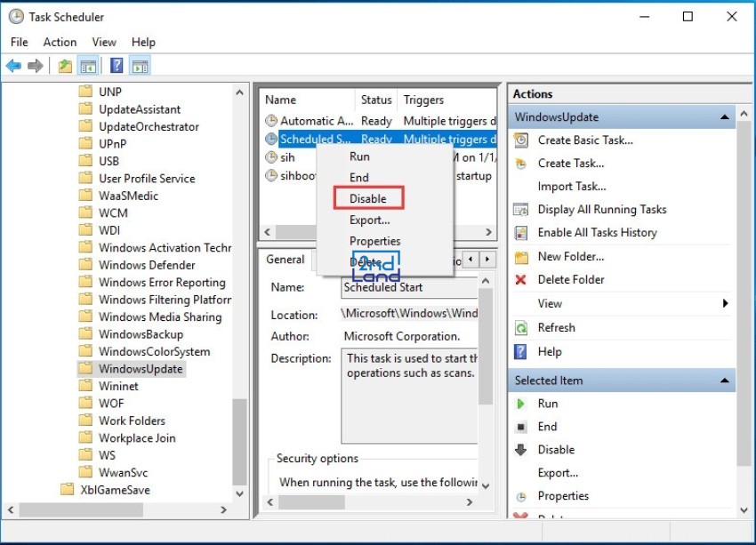Switch to the General tab
Viewport: 756px width, 545px height.
pos(286,260)
